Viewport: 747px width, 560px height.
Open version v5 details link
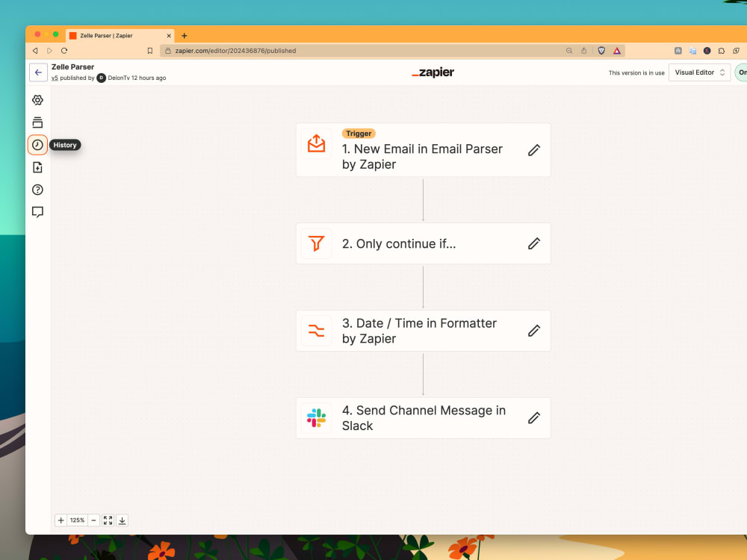click(55, 77)
